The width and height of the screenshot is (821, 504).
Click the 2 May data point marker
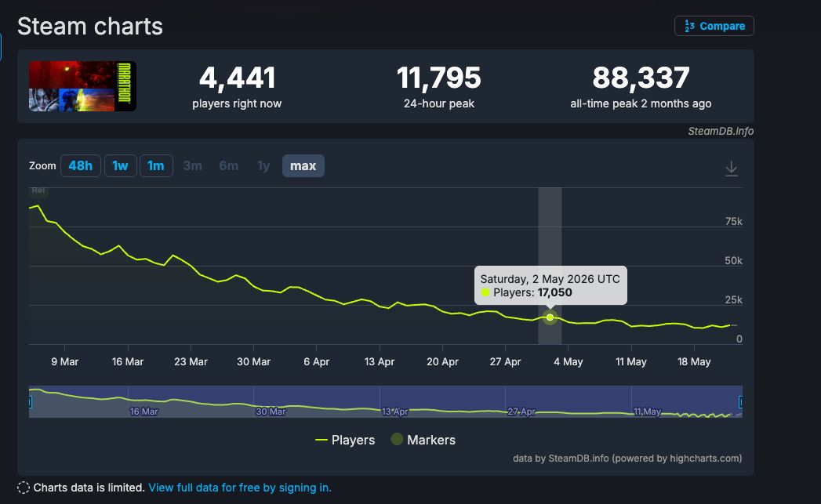pyautogui.click(x=550, y=317)
